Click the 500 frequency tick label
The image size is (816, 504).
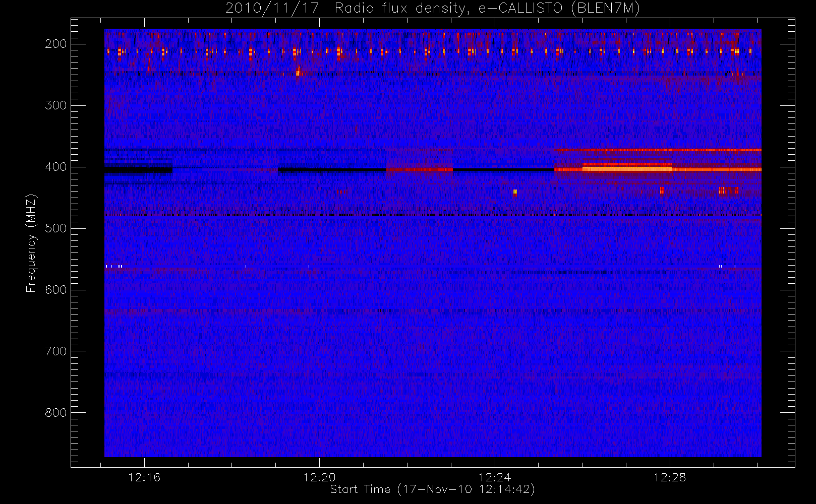click(56, 228)
